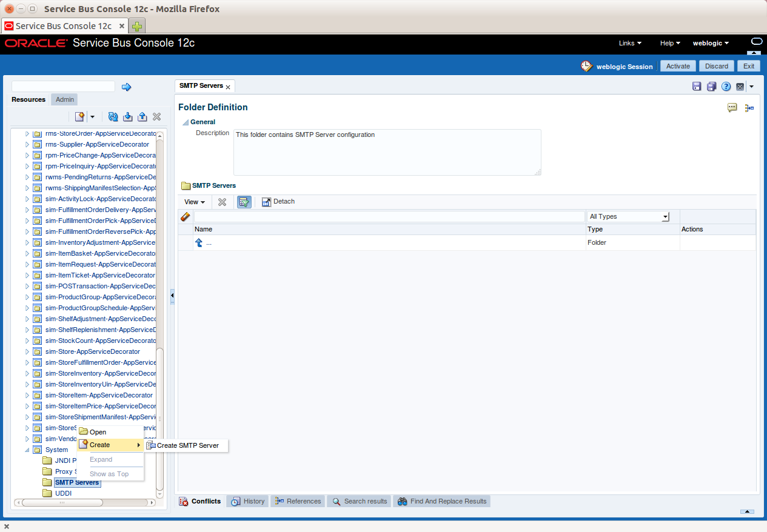Select rpm-PriceChange-AppServiceDecorator tree item
The width and height of the screenshot is (767, 532).
[x=101, y=155]
